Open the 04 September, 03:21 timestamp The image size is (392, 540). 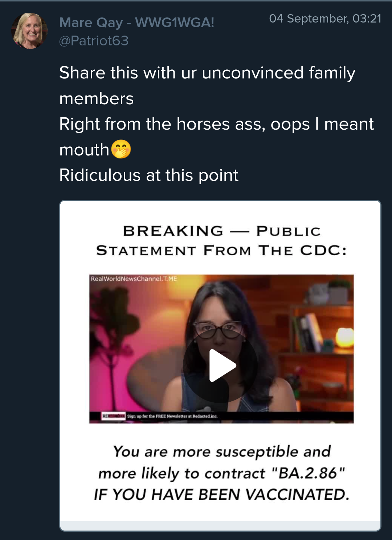pyautogui.click(x=325, y=19)
